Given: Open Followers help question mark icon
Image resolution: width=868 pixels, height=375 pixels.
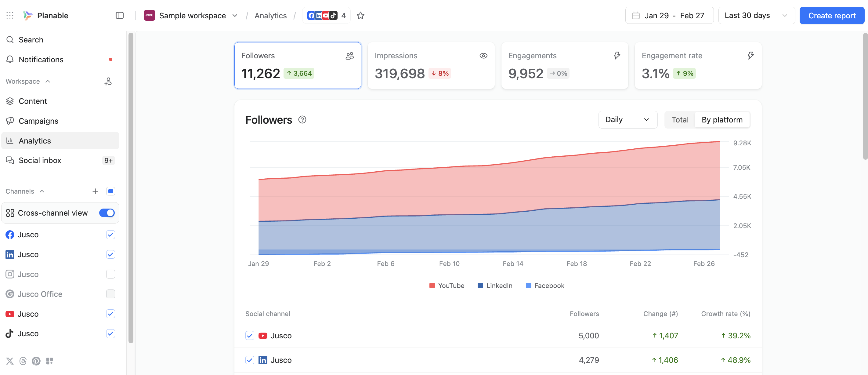Looking at the screenshot, I should pos(302,120).
